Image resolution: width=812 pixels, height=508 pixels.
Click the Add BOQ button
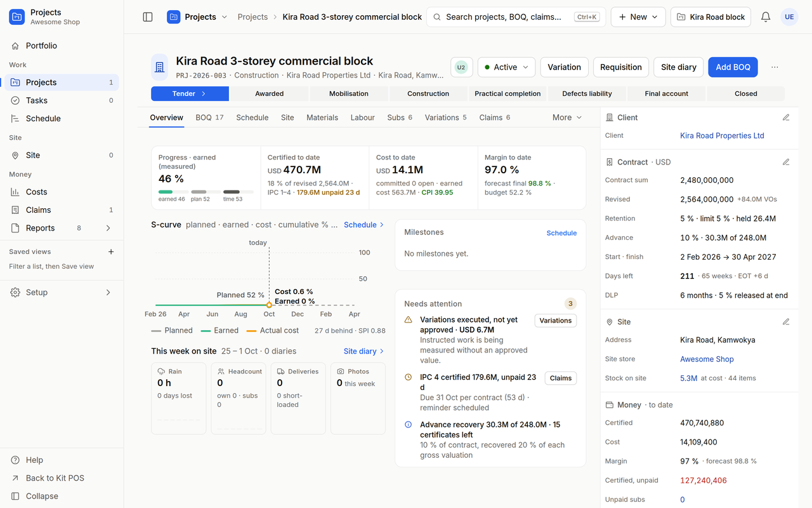pyautogui.click(x=733, y=67)
